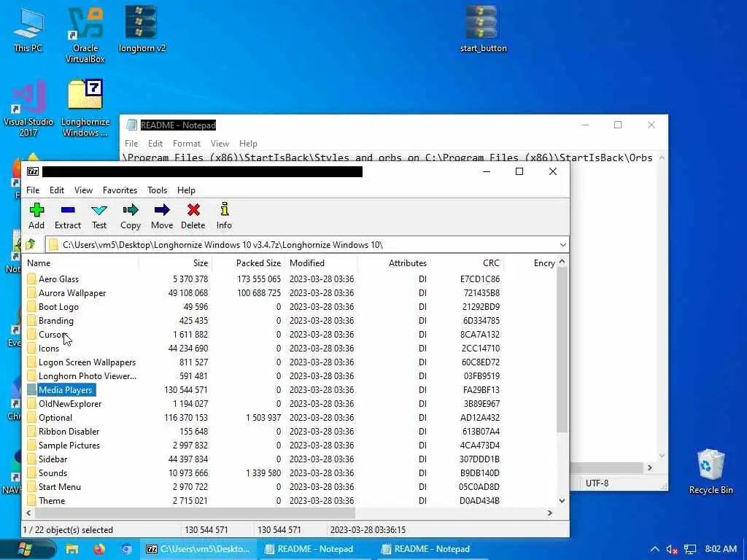Select the Branding folder
This screenshot has width=747, height=560.
point(56,321)
